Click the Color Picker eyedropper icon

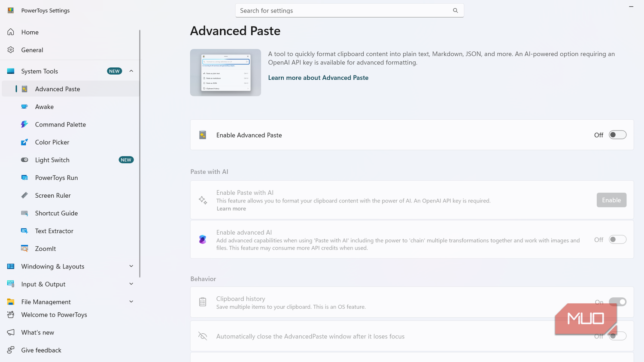point(24,142)
